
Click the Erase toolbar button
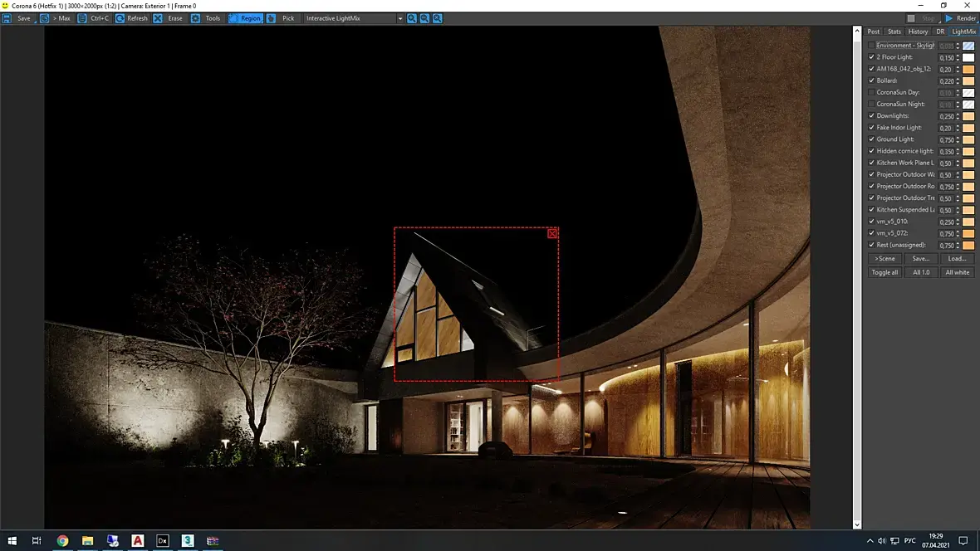169,18
